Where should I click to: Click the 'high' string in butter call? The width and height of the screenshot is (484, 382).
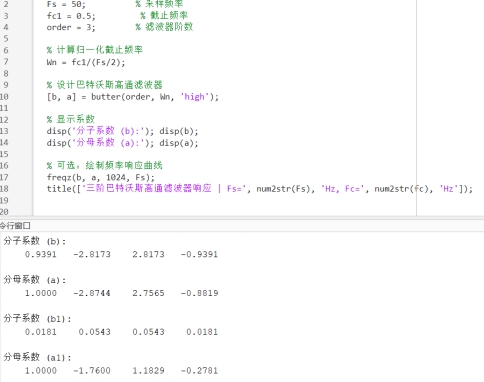(195, 97)
